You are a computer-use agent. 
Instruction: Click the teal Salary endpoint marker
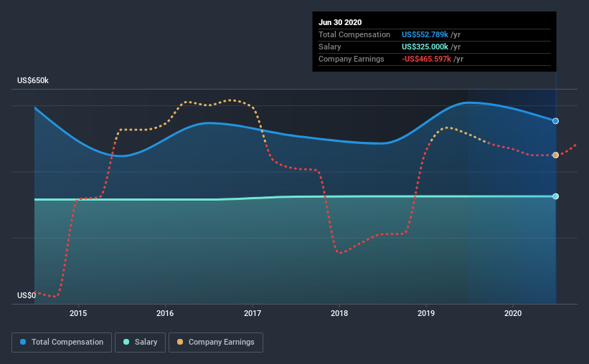[555, 196]
